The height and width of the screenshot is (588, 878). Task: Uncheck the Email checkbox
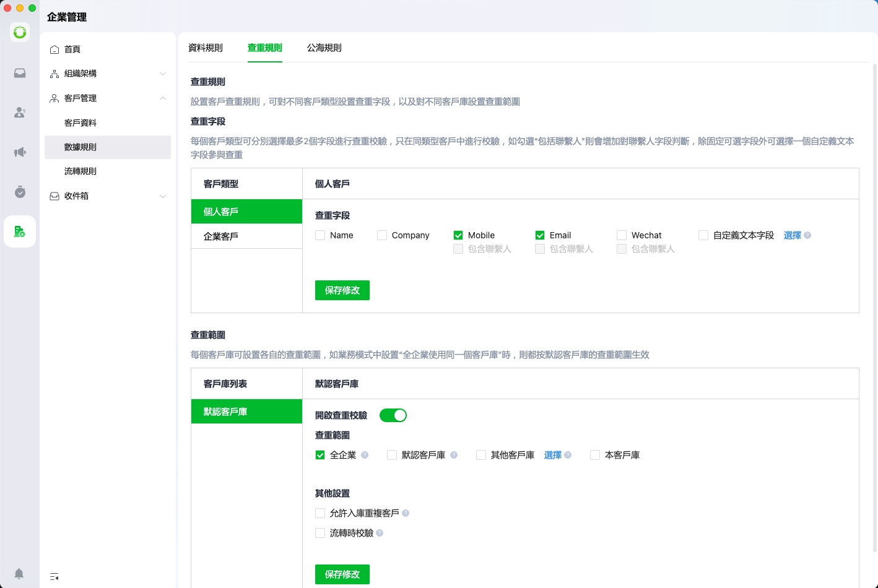(x=540, y=235)
